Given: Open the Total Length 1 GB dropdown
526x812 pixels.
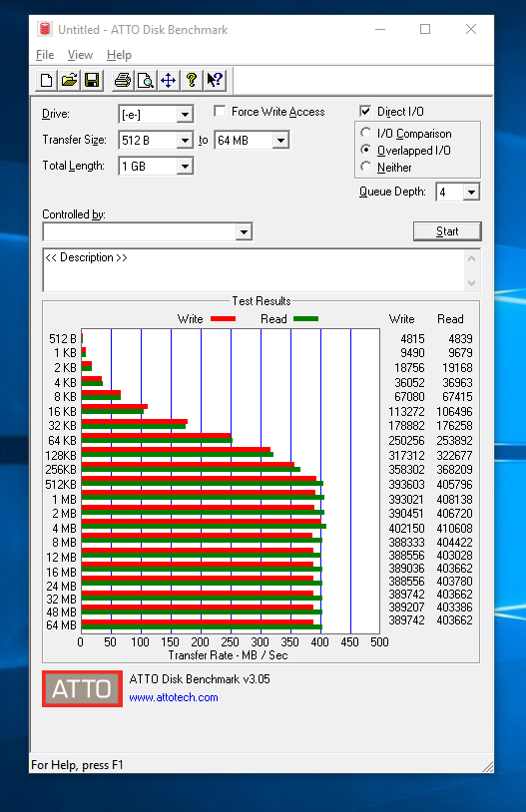Looking at the screenshot, I should (185, 167).
